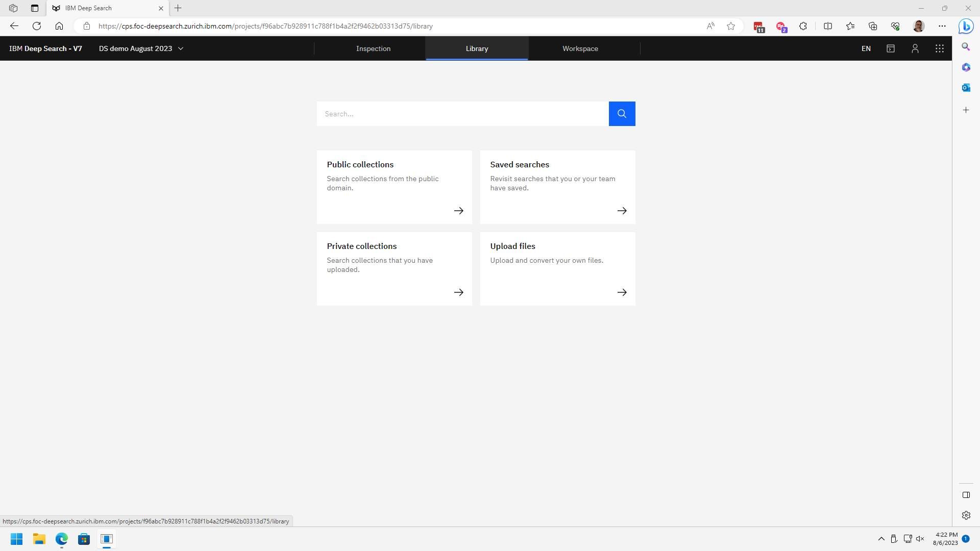The height and width of the screenshot is (551, 980).
Task: Click the IBM Deep Search - V7 title
Action: click(x=45, y=48)
